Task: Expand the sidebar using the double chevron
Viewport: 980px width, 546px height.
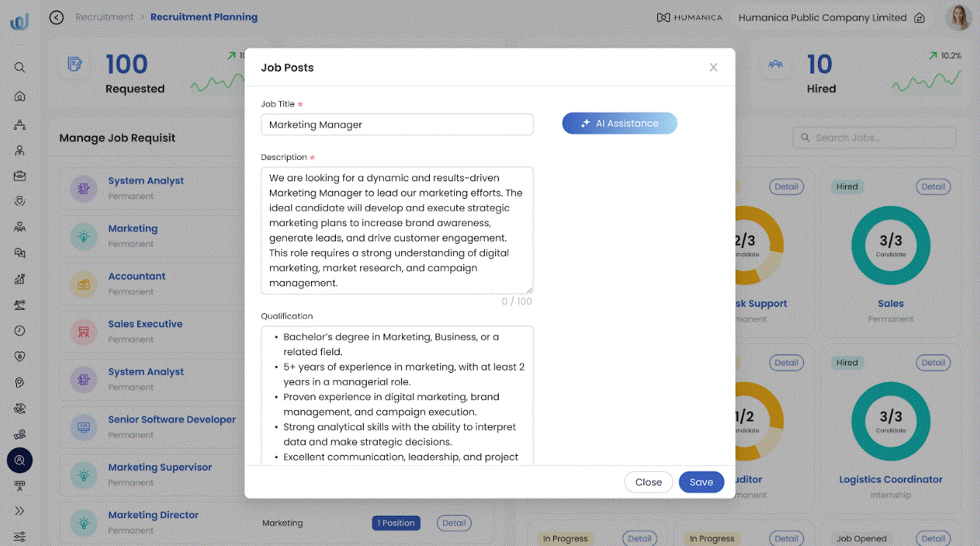Action: tap(20, 510)
